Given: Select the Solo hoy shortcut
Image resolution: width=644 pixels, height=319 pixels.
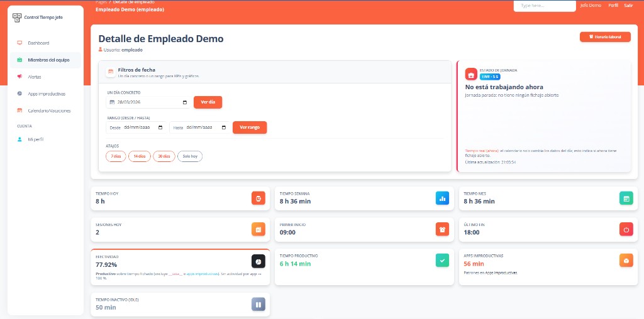Looking at the screenshot, I should coord(190,156).
